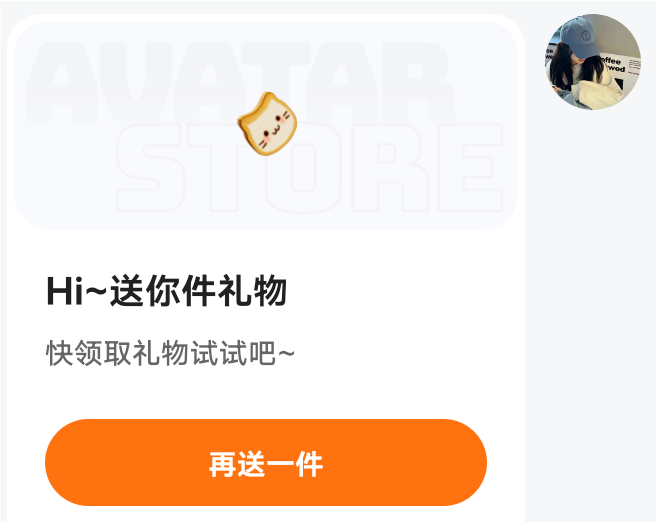This screenshot has height=522, width=656.
Task: Open the sender's profile avatar photo
Action: [593, 62]
